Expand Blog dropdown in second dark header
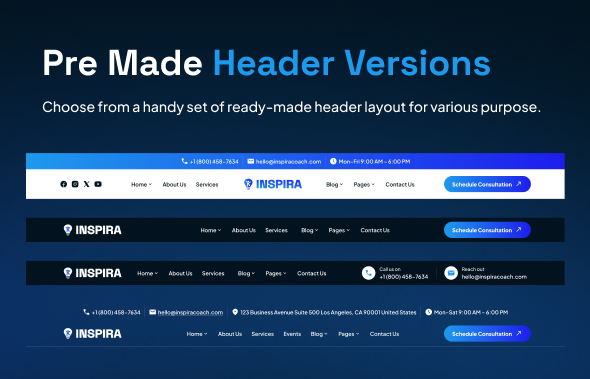Viewport: 590px width, 379px height. tap(310, 230)
